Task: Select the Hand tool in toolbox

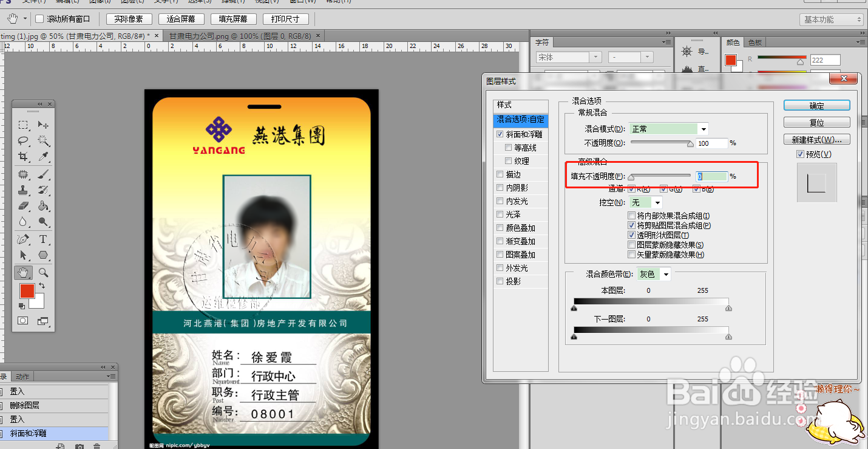Action: tap(23, 272)
